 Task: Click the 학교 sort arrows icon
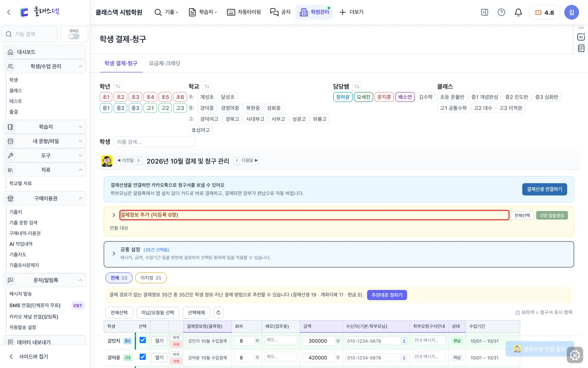[207, 86]
